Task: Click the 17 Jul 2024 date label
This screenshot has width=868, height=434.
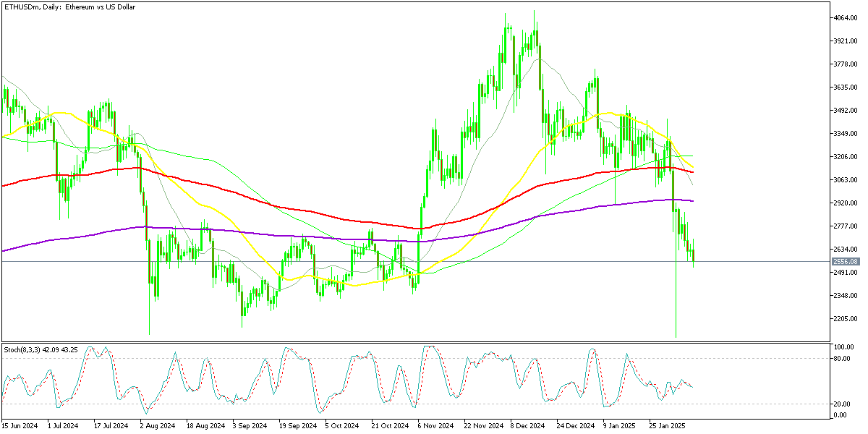Action: click(x=111, y=426)
